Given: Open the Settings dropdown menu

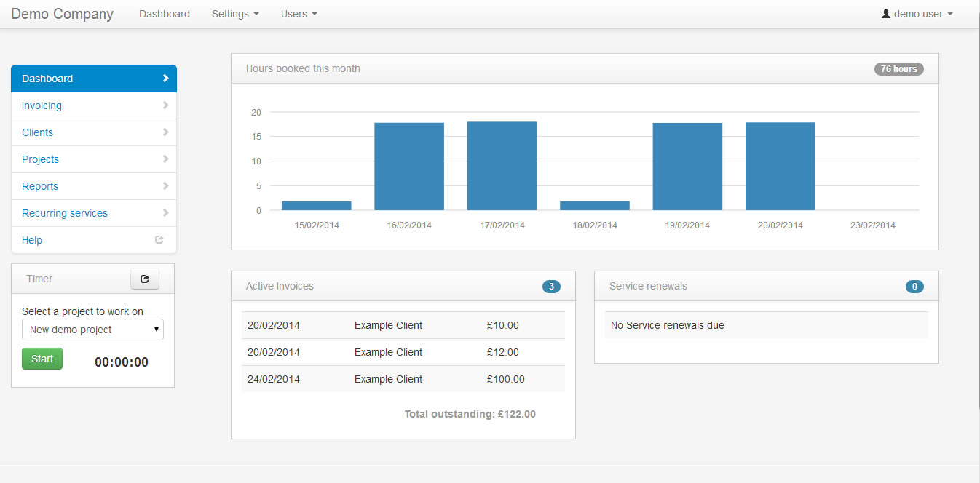Looking at the screenshot, I should point(235,14).
